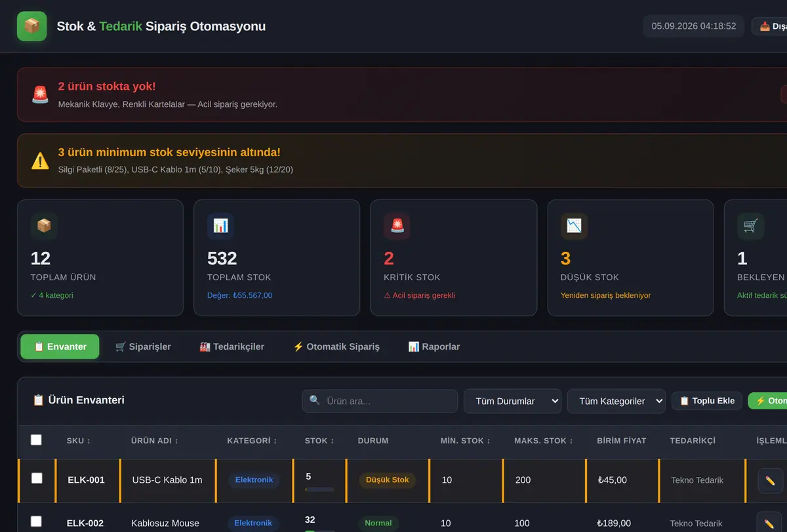Check the box for row ELK-001

(37, 479)
